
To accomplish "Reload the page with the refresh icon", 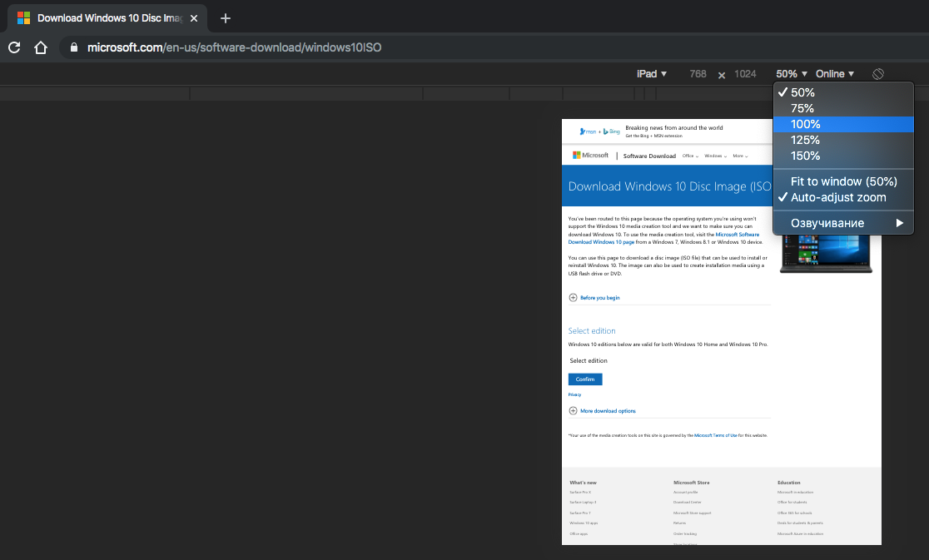I will coord(14,47).
